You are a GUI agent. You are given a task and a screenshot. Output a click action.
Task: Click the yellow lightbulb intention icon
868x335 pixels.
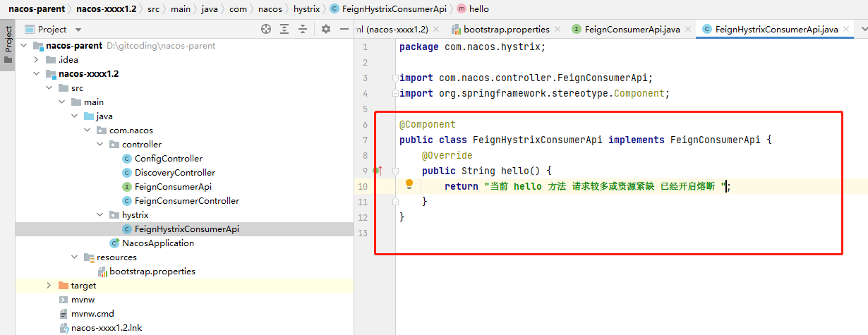point(409,185)
